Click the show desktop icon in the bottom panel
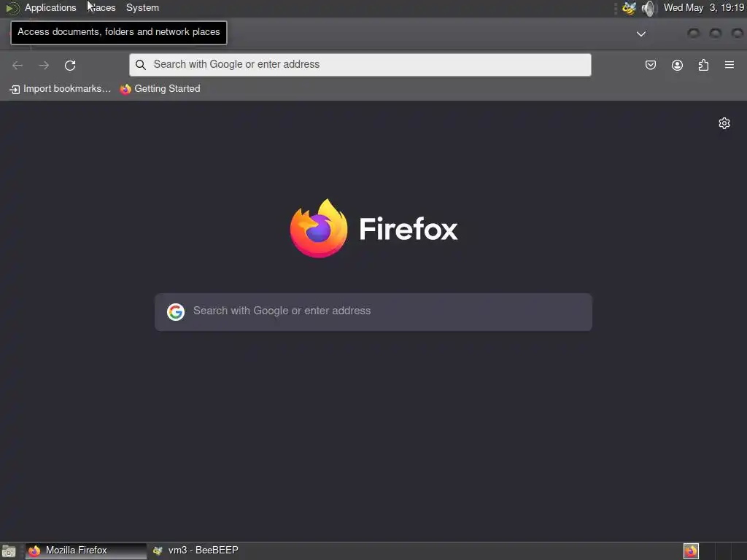 9,551
